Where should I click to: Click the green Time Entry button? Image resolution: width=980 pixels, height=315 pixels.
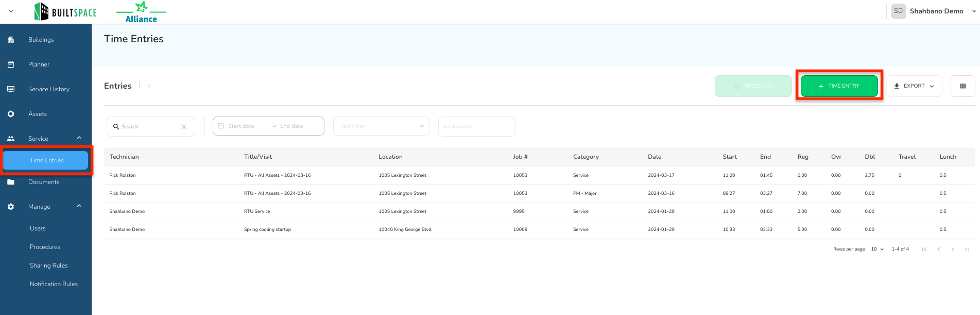point(839,86)
